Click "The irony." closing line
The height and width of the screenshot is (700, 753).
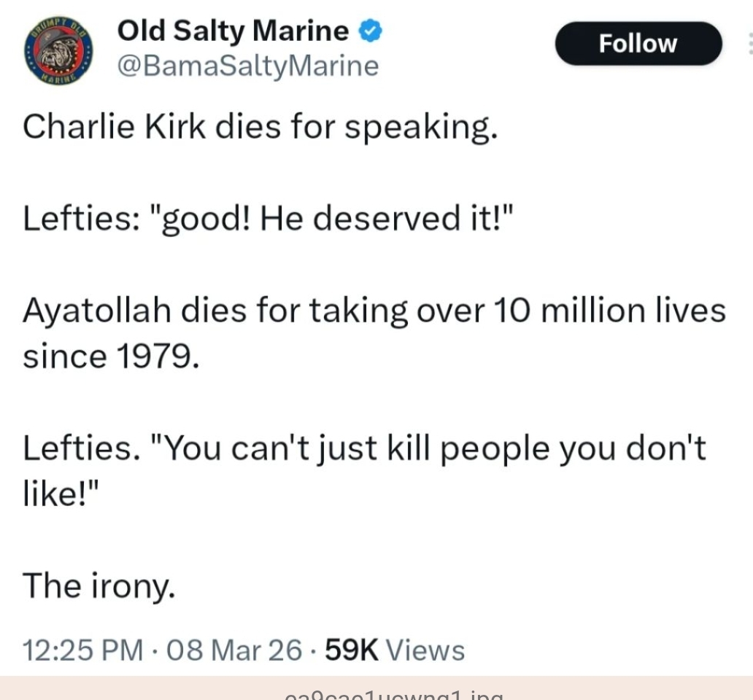coord(99,586)
